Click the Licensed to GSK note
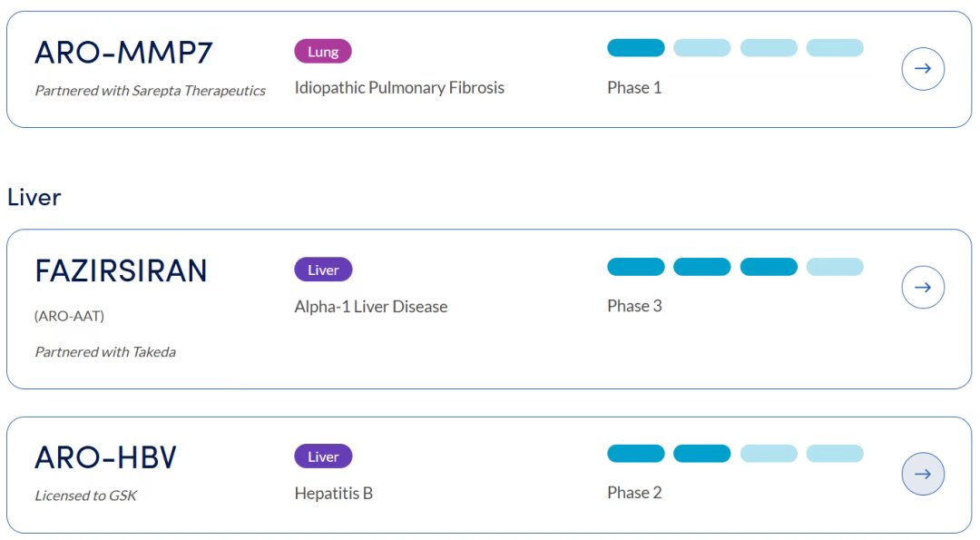 85,496
